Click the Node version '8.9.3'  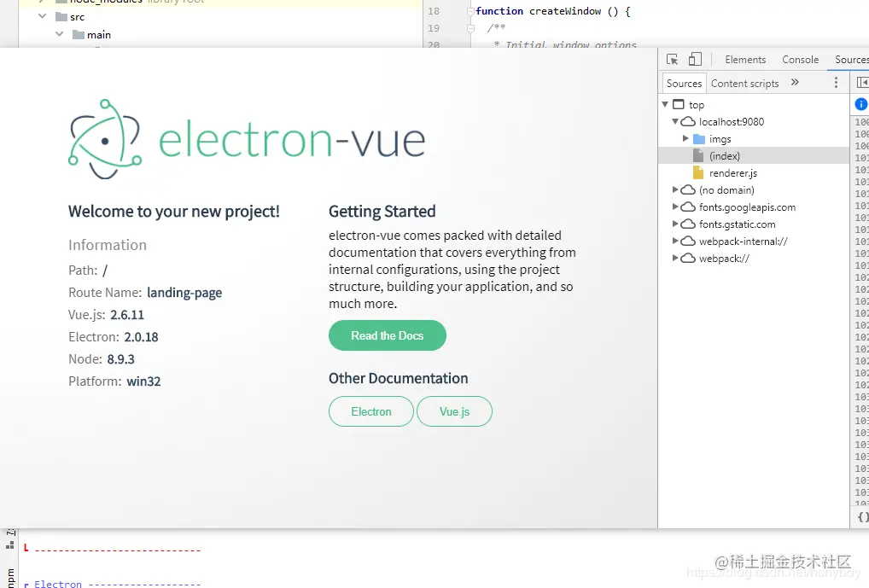121,359
